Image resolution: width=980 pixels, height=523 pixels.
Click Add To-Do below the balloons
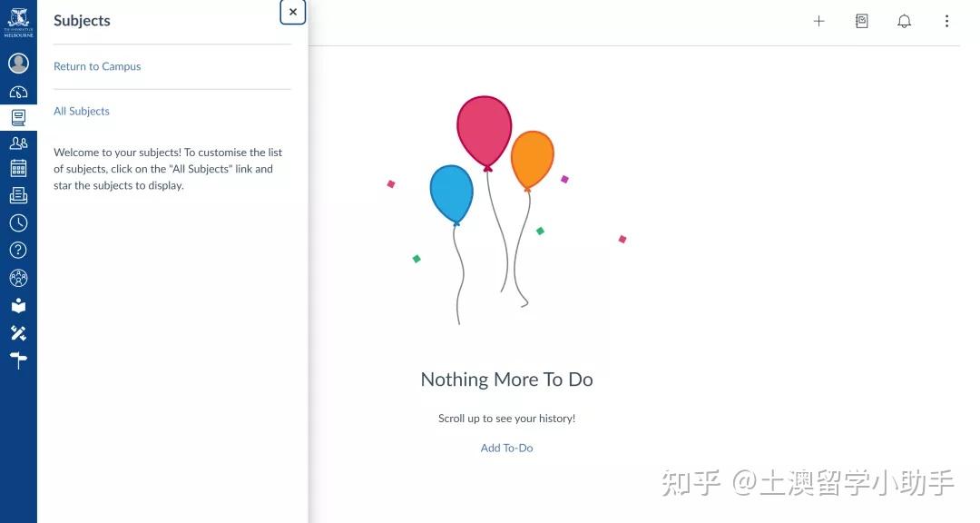pos(506,447)
